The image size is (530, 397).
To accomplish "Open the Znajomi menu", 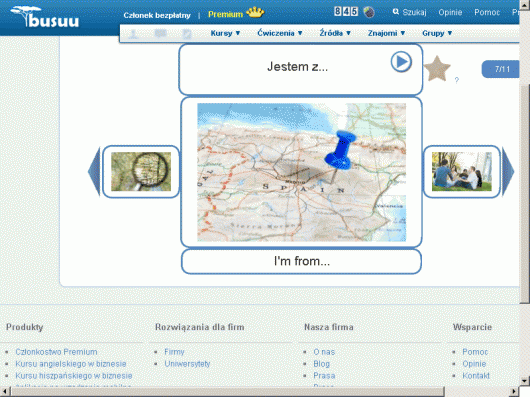I will pos(386,33).
